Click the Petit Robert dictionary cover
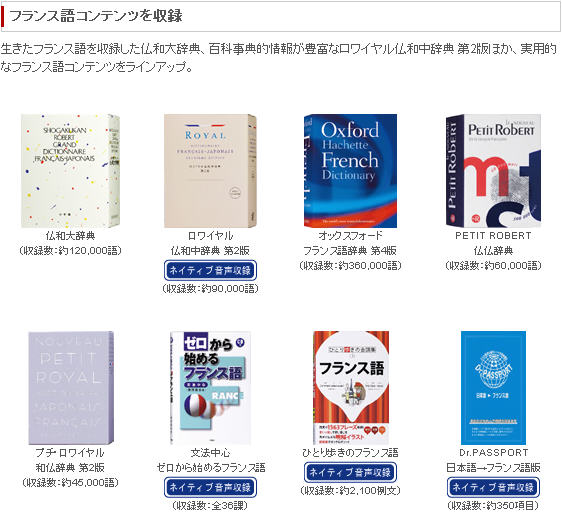The width and height of the screenshot is (562, 526). point(493,171)
